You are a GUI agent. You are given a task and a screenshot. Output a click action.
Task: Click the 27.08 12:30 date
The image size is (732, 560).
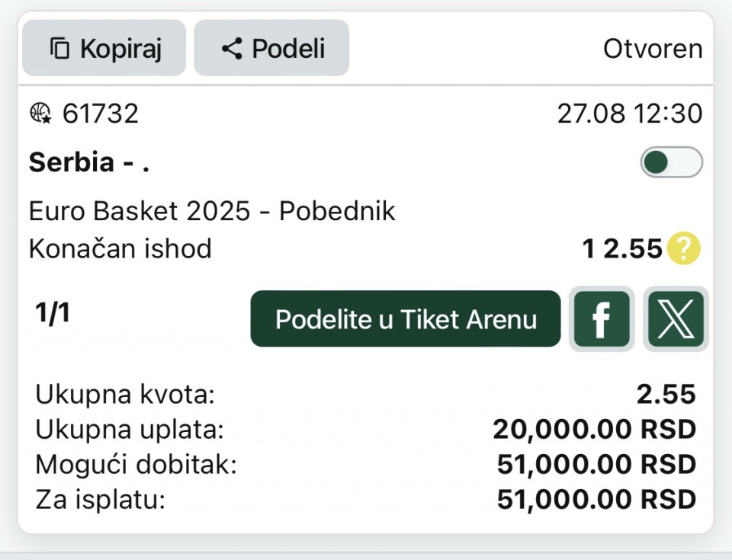point(630,114)
